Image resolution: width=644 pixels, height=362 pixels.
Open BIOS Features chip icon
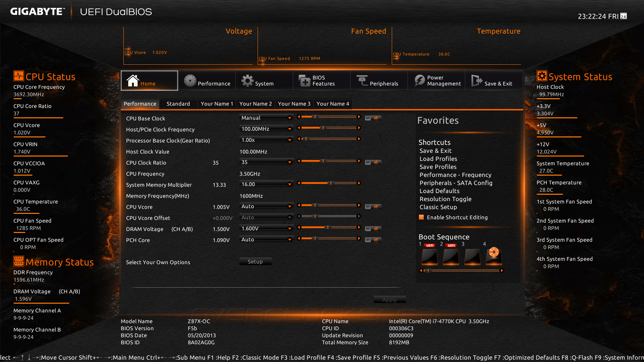[305, 81]
